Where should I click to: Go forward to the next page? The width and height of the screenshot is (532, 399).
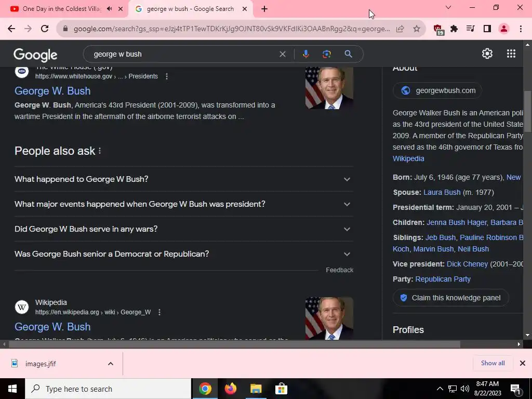tap(28, 29)
